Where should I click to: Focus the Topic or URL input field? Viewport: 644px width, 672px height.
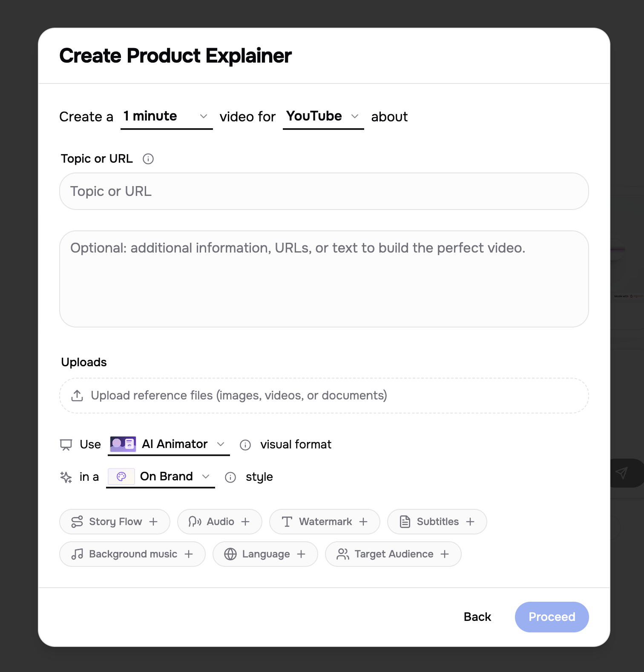point(324,191)
